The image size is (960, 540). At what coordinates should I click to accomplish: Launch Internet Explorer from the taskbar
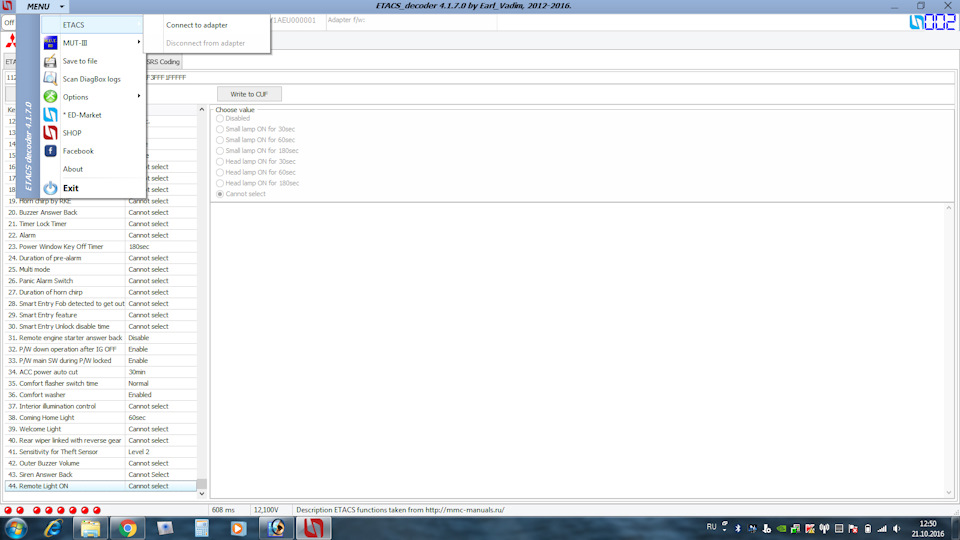click(x=53, y=528)
